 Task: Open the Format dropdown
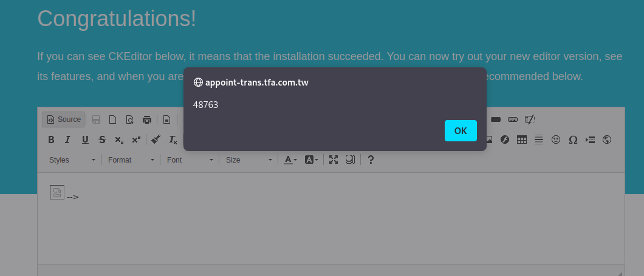(x=131, y=160)
